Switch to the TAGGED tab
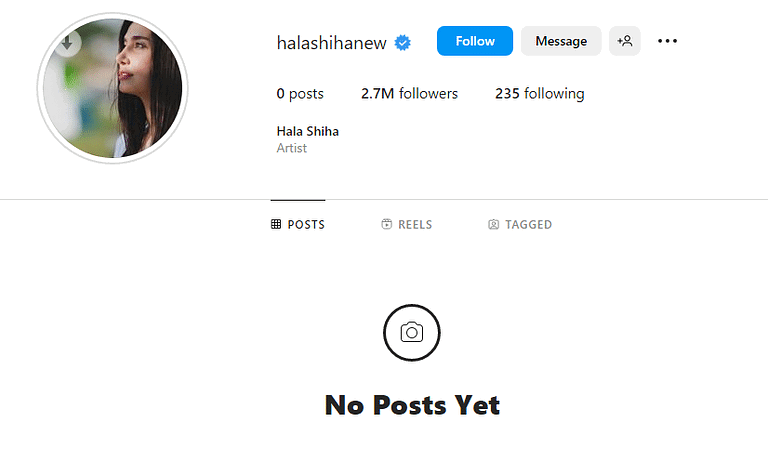Viewport: 768px width, 461px height. (520, 224)
